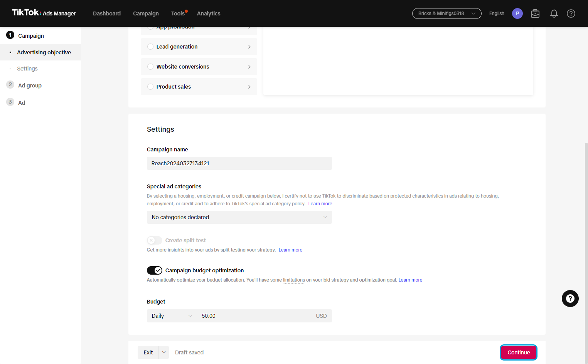Expand the arrow next to Exit button
Viewport: 588px width, 364px height.
164,352
